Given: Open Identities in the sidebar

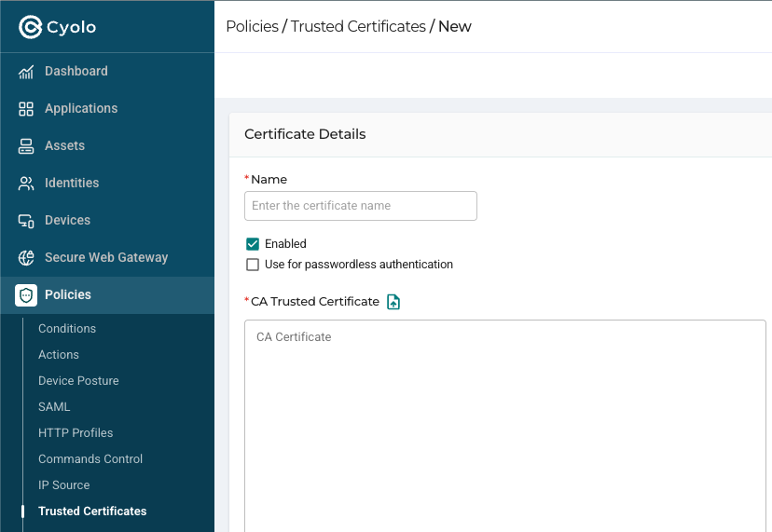Looking at the screenshot, I should (x=72, y=183).
